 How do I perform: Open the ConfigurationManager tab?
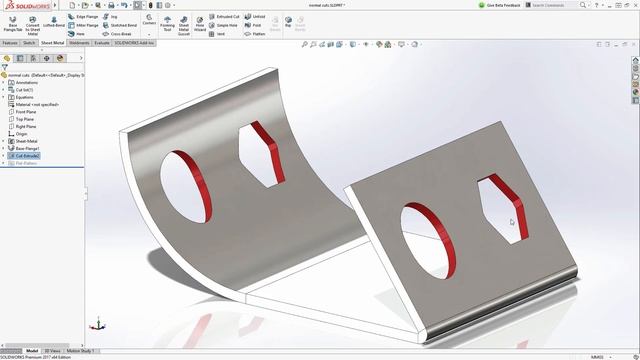(33, 58)
